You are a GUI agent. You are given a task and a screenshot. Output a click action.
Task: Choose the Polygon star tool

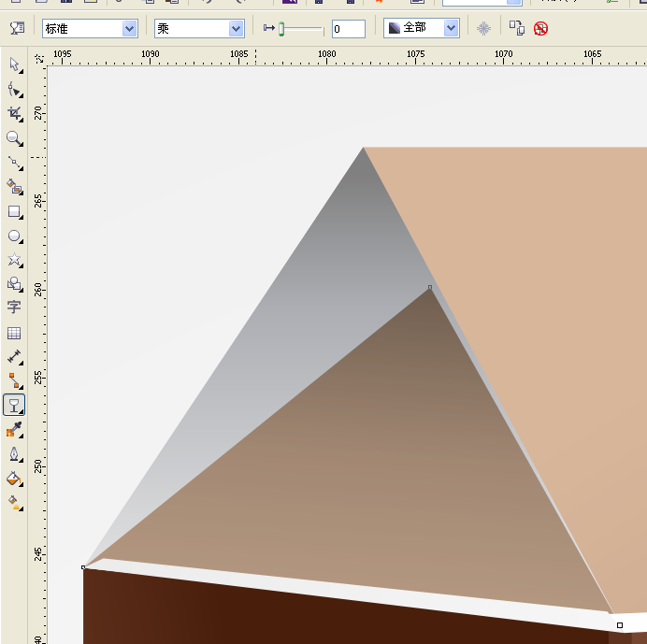point(14,260)
